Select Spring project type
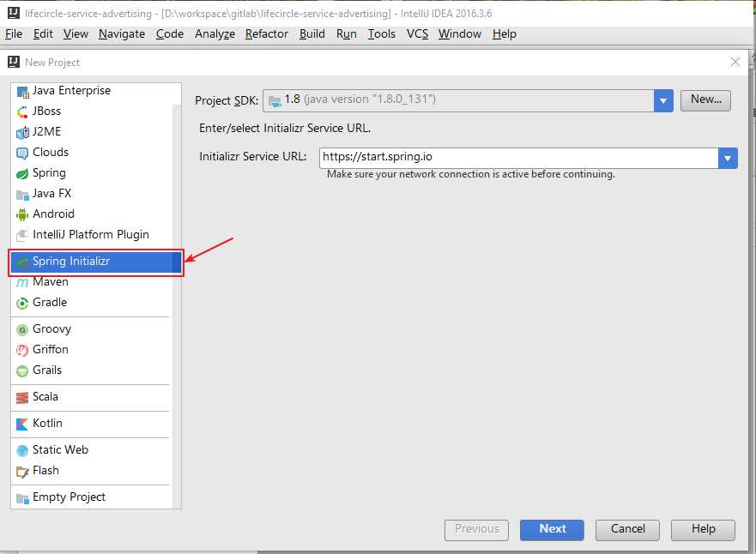This screenshot has width=756, height=554. click(92, 173)
